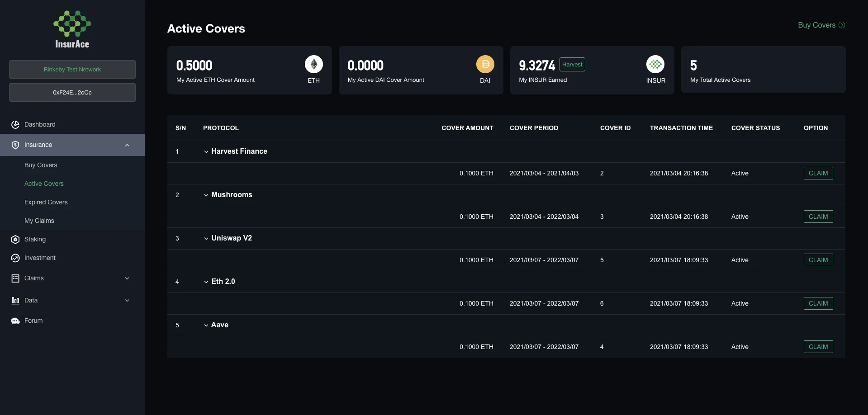Click the INSUR token icon

click(x=655, y=64)
